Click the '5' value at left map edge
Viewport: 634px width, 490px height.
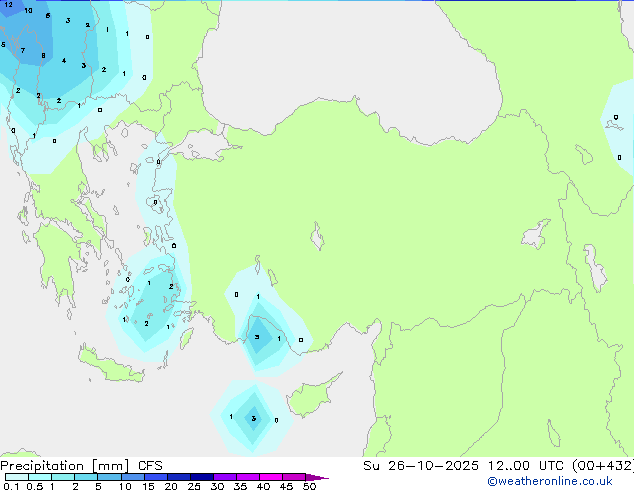3,45
